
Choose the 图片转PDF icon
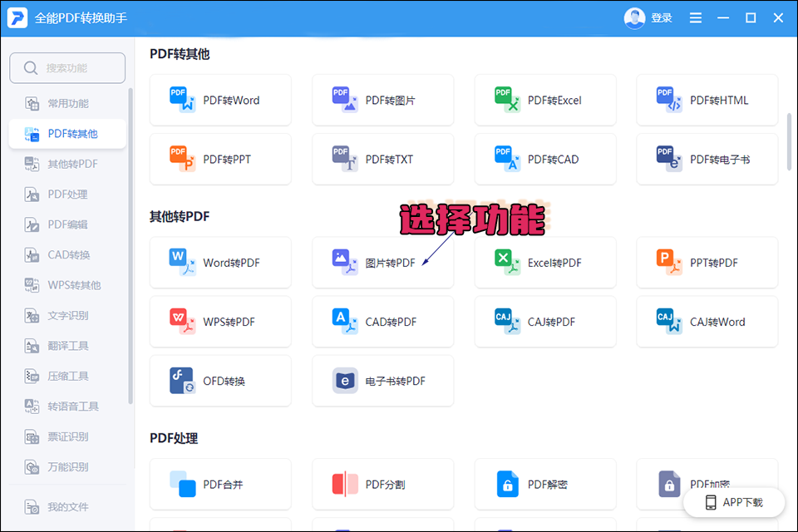(344, 263)
